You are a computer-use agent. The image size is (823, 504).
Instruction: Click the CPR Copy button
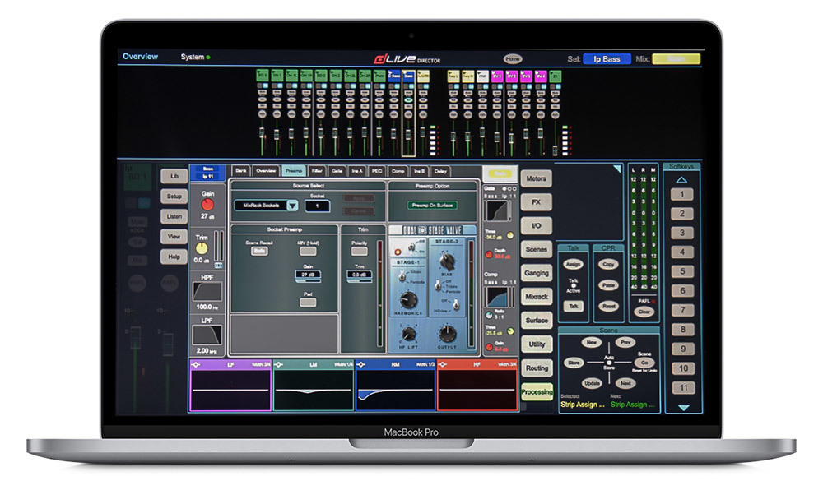pyautogui.click(x=608, y=264)
